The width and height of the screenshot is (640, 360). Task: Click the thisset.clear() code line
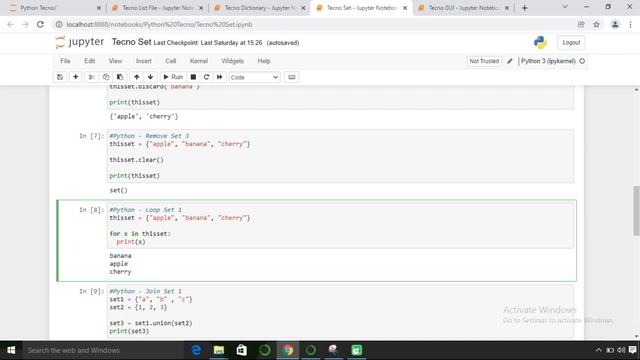point(136,160)
